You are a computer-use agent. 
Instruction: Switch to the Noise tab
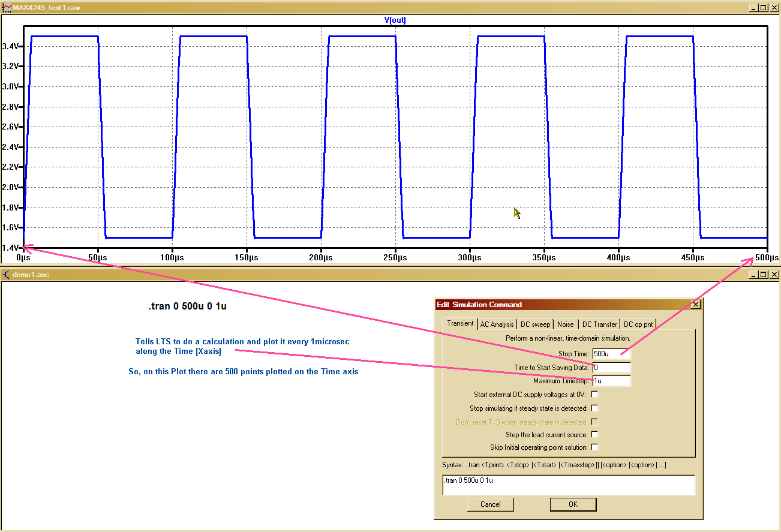click(x=565, y=324)
